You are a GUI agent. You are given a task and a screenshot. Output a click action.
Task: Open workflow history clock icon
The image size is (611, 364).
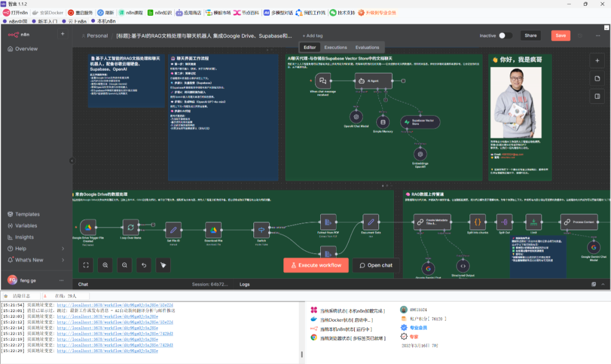click(580, 36)
